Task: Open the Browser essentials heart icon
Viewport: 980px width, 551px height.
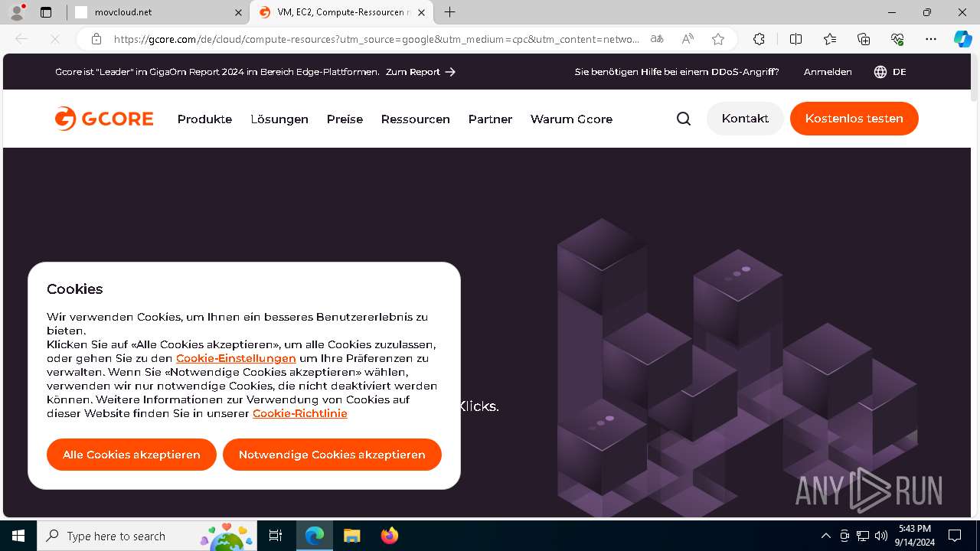Action: click(x=897, y=39)
